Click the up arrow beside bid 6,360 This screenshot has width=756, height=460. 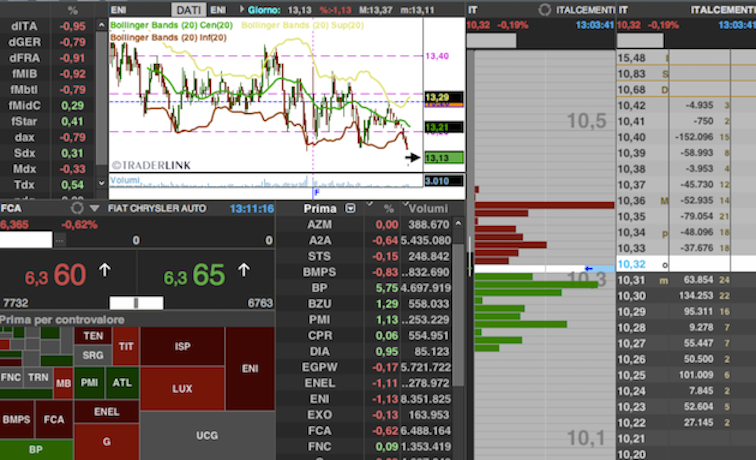[105, 270]
